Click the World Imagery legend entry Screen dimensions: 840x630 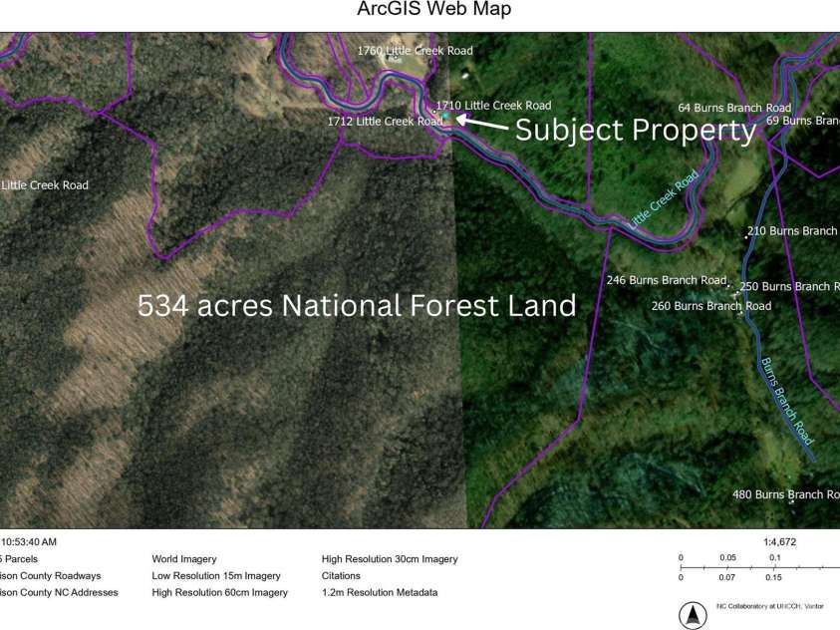184,559
